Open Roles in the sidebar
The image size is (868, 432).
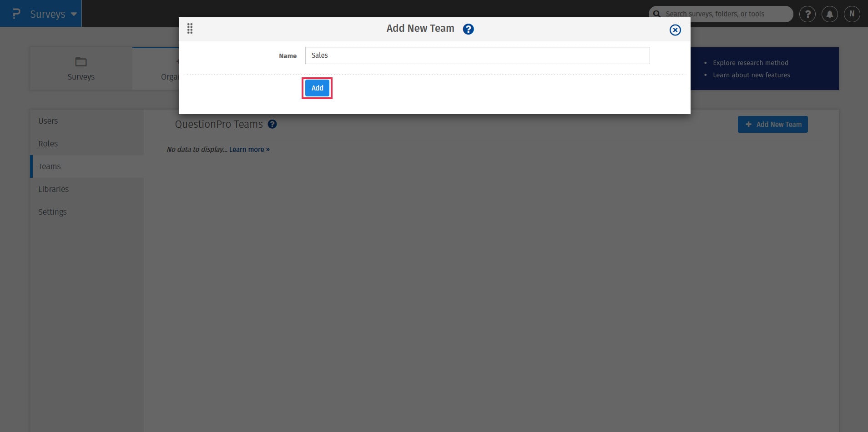(x=48, y=144)
